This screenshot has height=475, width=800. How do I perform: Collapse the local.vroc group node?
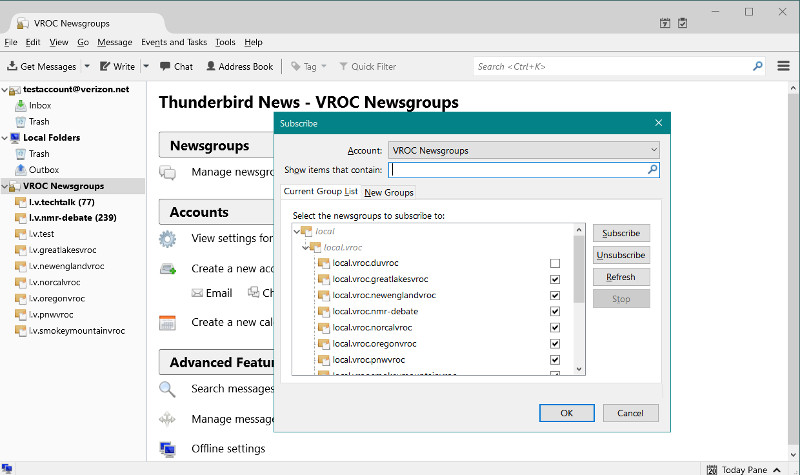[305, 247]
